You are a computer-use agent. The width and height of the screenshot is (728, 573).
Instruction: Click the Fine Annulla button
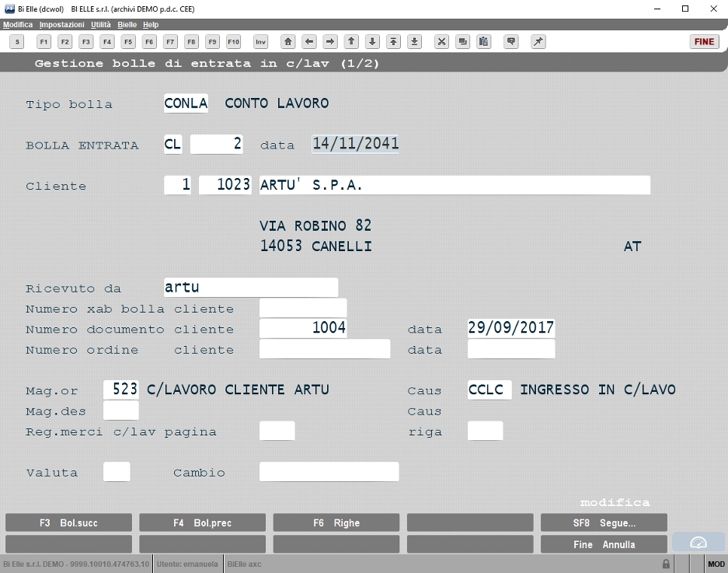coord(604,544)
